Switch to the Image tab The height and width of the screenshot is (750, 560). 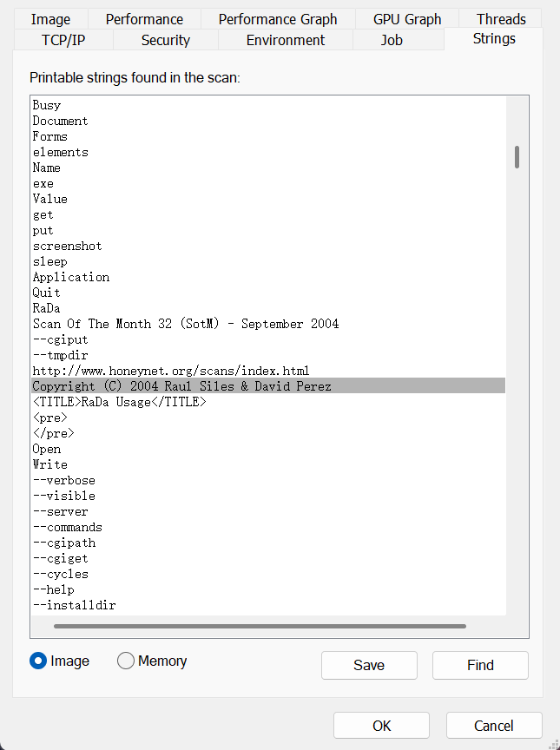point(50,19)
